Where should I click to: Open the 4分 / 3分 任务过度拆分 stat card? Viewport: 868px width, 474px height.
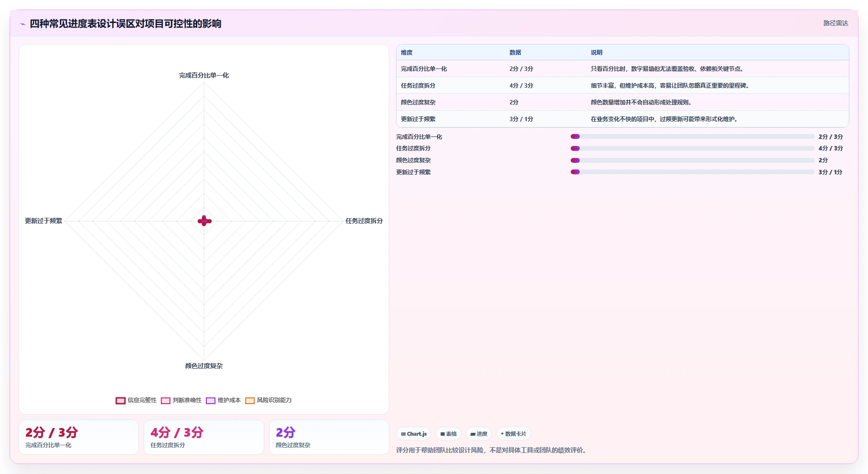pos(204,437)
